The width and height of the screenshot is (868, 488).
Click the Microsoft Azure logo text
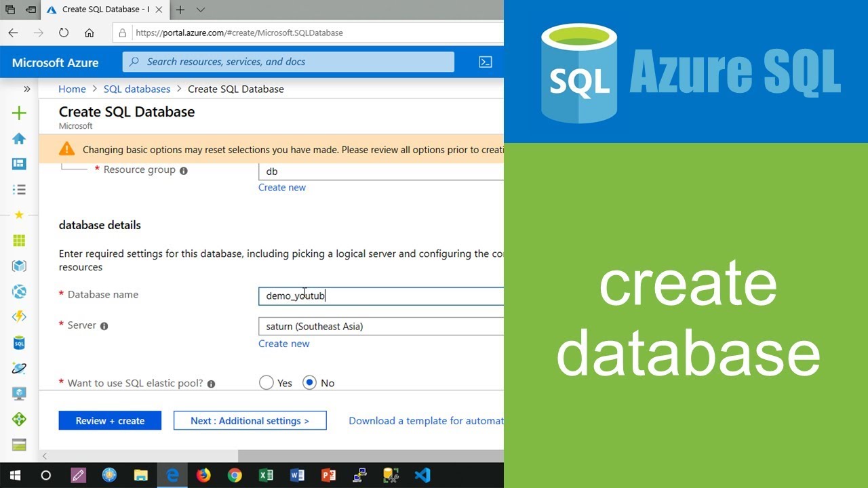(x=56, y=62)
